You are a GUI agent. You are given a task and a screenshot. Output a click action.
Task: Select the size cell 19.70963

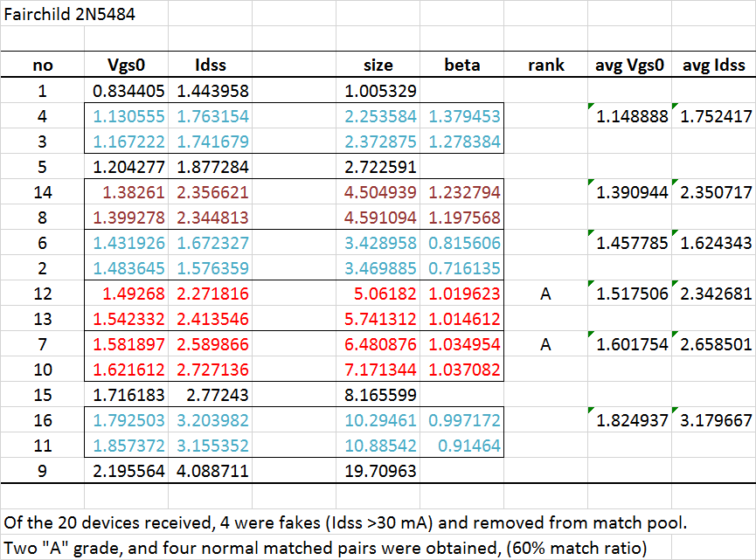point(378,470)
